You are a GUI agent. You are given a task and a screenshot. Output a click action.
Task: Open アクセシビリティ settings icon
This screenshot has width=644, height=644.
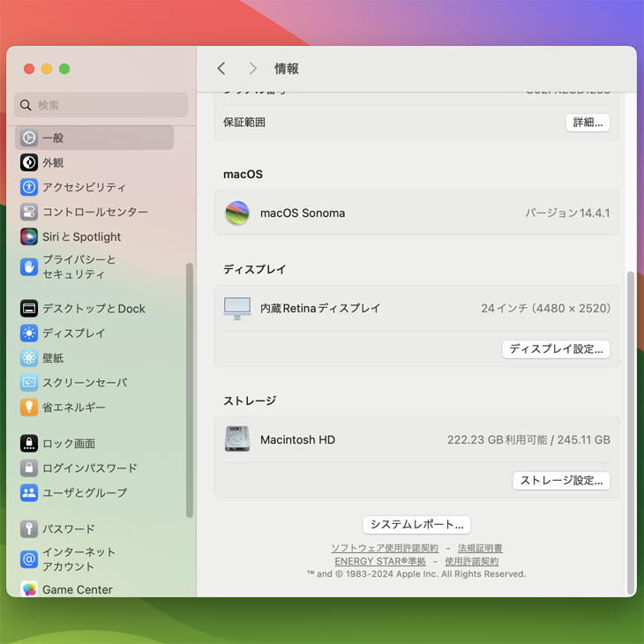click(29, 187)
